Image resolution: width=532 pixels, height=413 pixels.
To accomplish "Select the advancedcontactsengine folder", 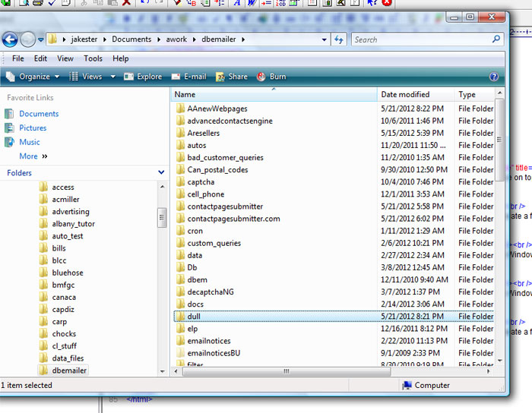I will click(230, 121).
